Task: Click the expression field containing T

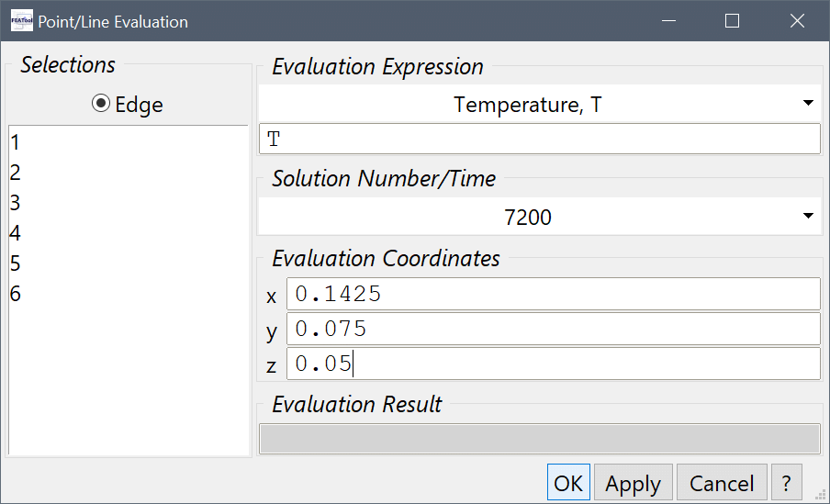Action: pyautogui.click(x=539, y=139)
